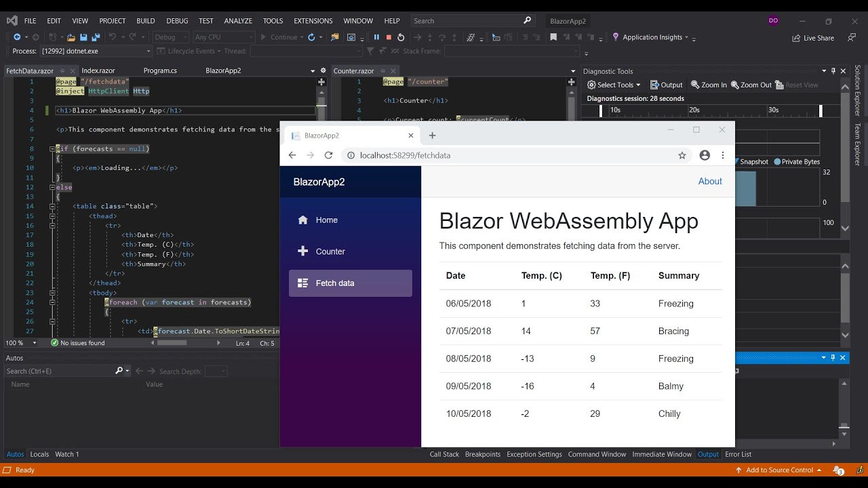Click the bookmark icon in the toolbar
Viewport: 868px width, 488px height.
tap(553, 37)
